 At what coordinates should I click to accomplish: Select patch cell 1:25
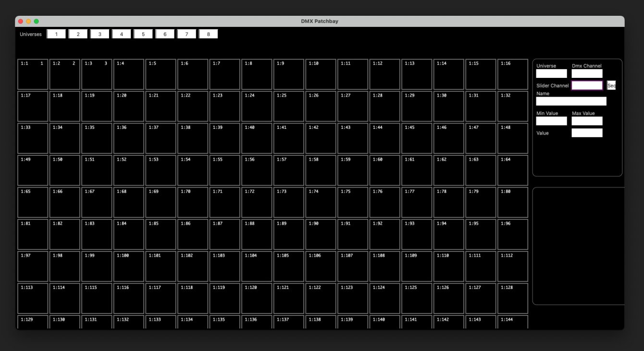tap(289, 106)
